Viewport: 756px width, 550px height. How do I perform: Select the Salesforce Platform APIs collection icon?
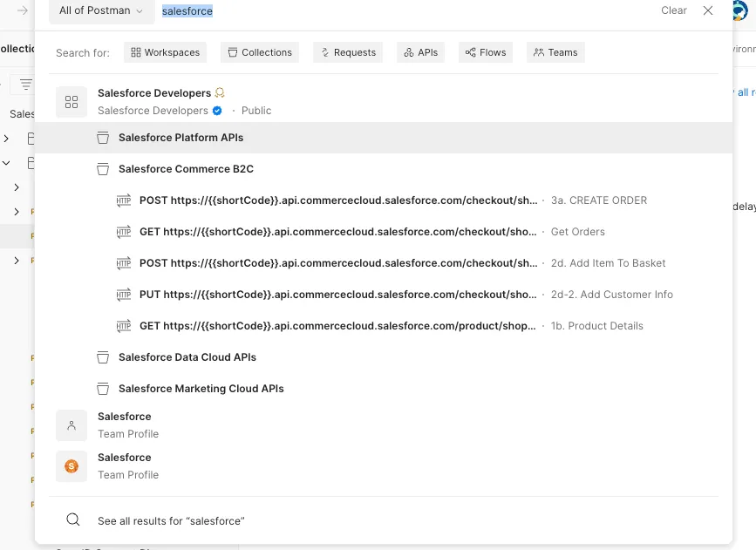[x=103, y=137]
